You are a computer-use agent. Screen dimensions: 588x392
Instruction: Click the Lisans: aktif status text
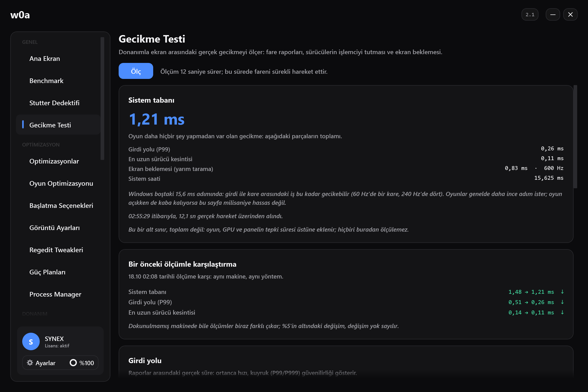(x=57, y=346)
